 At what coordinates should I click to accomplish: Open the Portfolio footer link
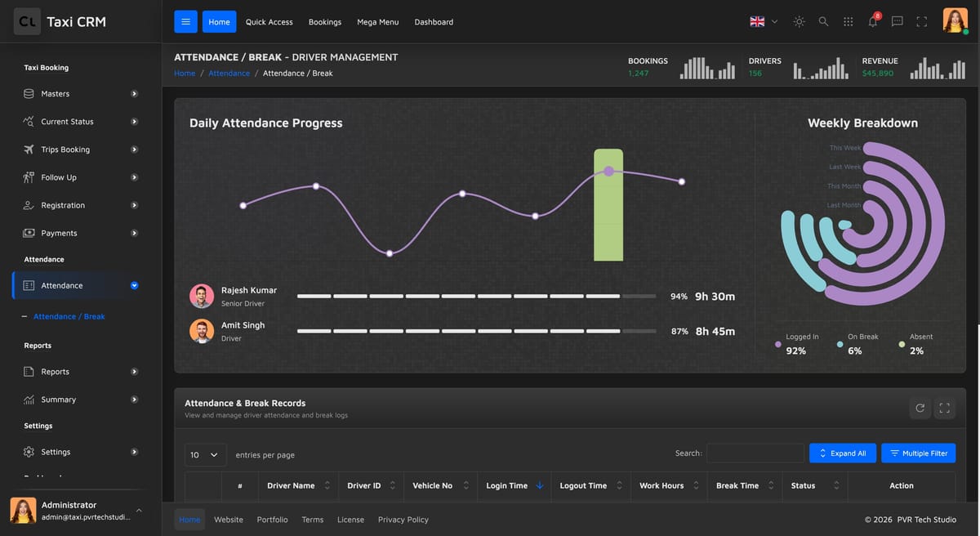272,520
